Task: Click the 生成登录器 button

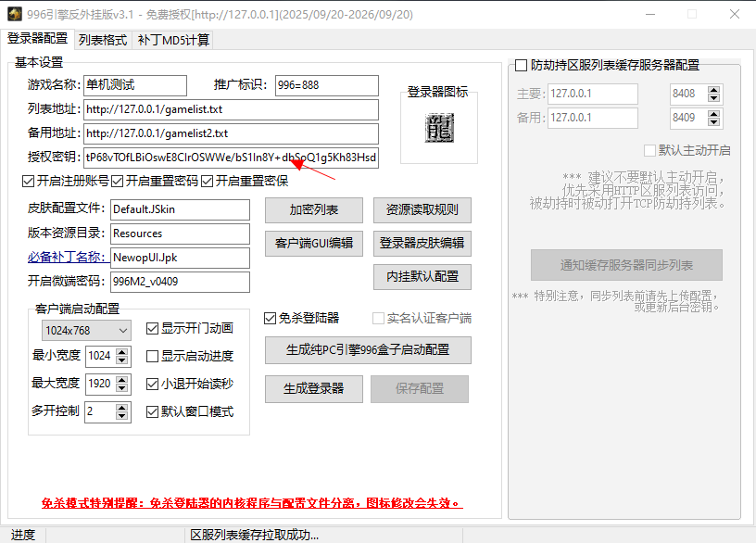Action: [x=313, y=389]
